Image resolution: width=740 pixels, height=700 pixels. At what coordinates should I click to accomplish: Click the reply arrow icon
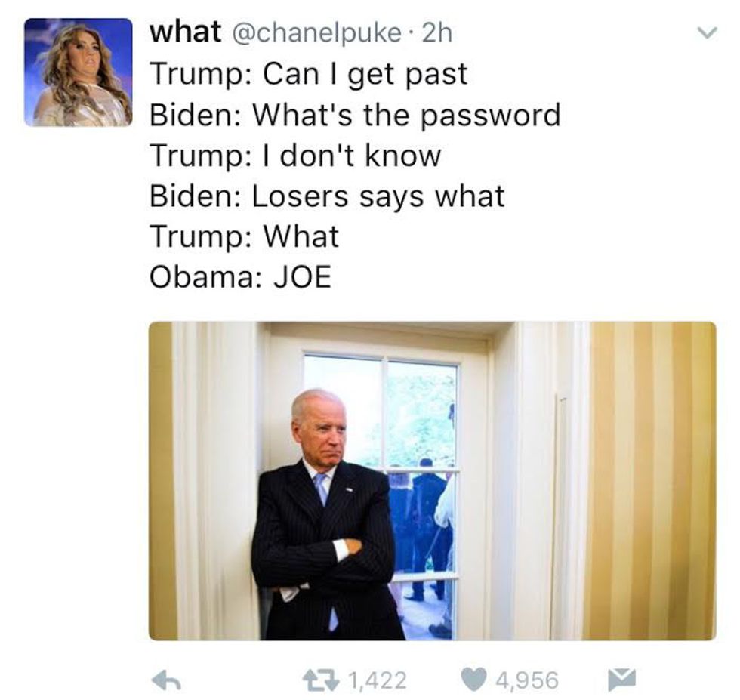point(166,680)
